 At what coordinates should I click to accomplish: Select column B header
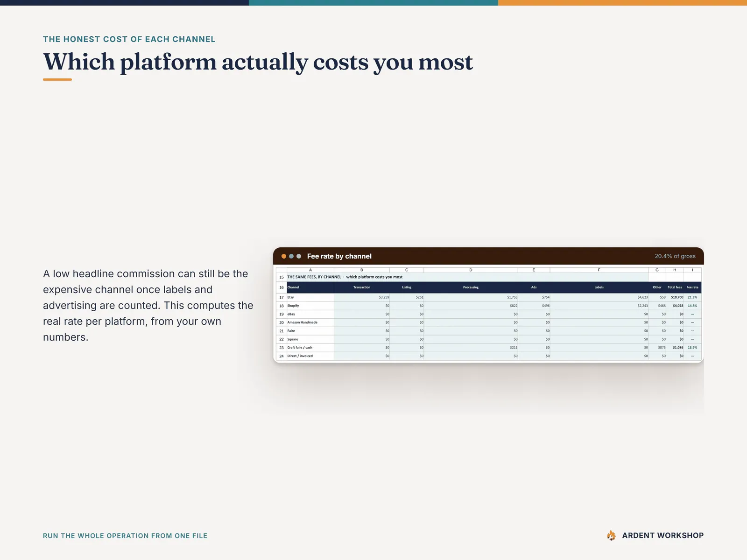[362, 270]
